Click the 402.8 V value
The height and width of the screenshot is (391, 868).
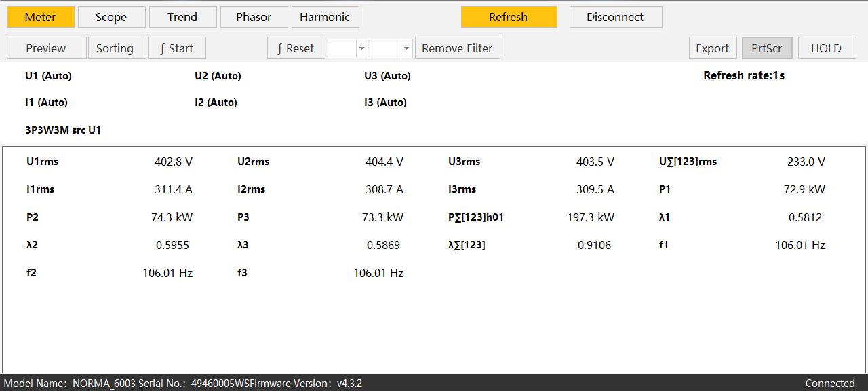(174, 162)
